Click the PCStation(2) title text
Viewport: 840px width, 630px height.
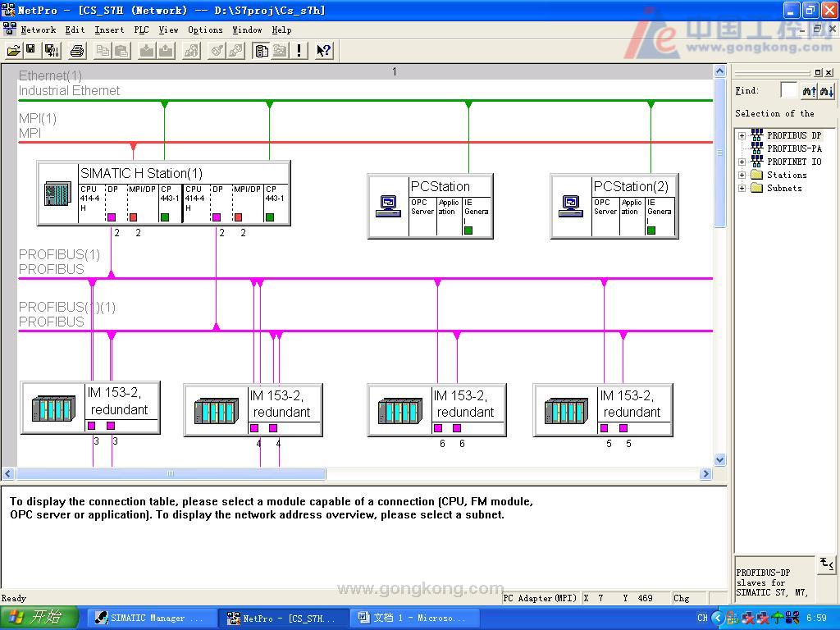[x=631, y=186]
